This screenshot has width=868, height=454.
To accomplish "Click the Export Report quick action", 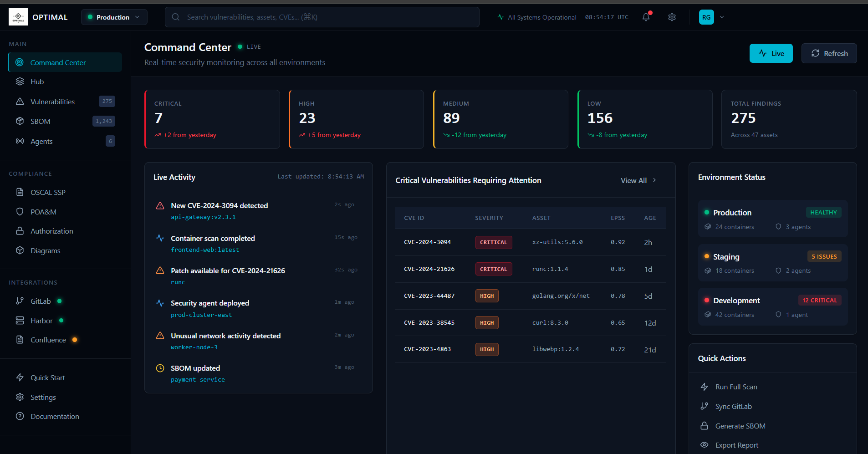I will pyautogui.click(x=736, y=445).
